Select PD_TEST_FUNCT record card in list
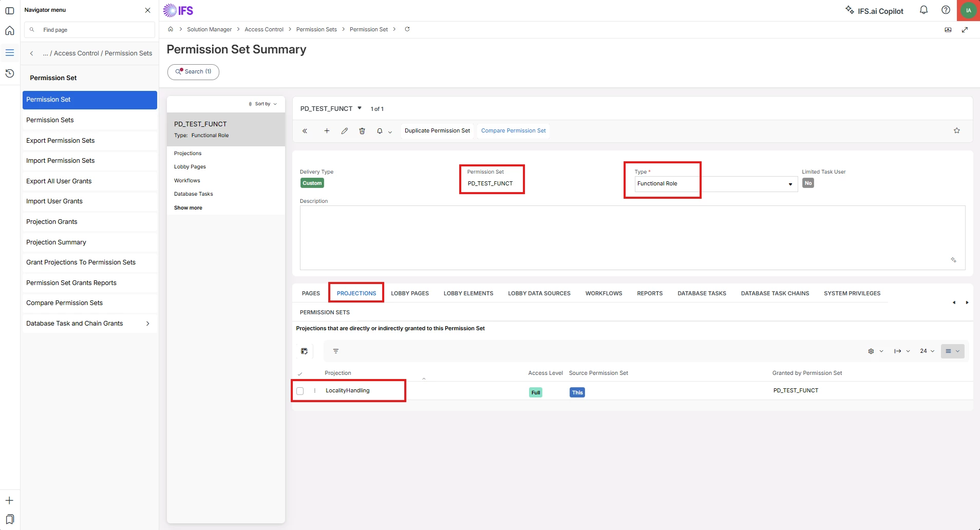The height and width of the screenshot is (530, 980). coord(226,129)
